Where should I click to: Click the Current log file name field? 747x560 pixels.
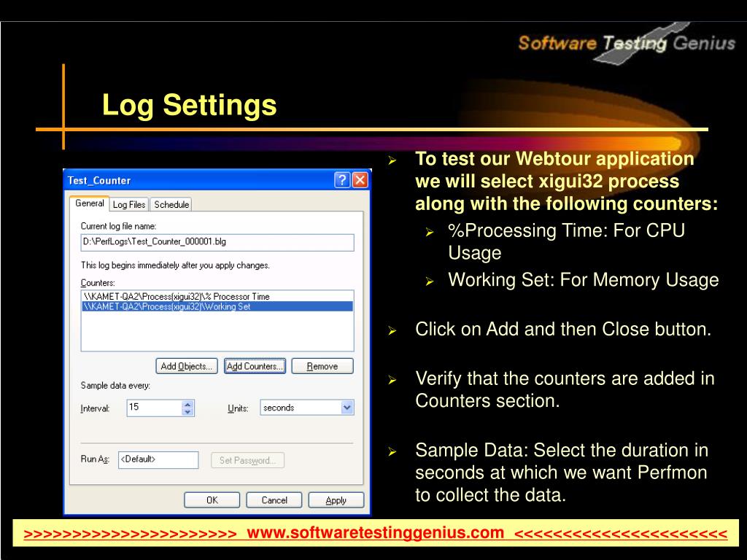coord(217,242)
